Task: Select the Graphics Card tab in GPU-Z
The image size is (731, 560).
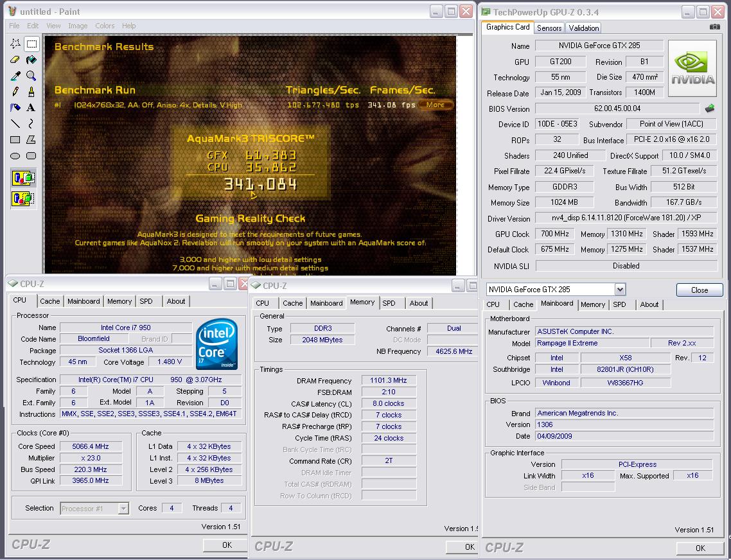Action: pyautogui.click(x=507, y=27)
